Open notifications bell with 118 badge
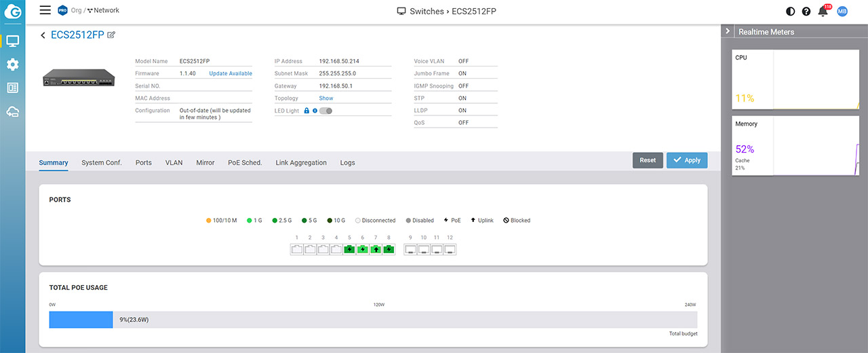This screenshot has height=353, width=868. point(824,11)
